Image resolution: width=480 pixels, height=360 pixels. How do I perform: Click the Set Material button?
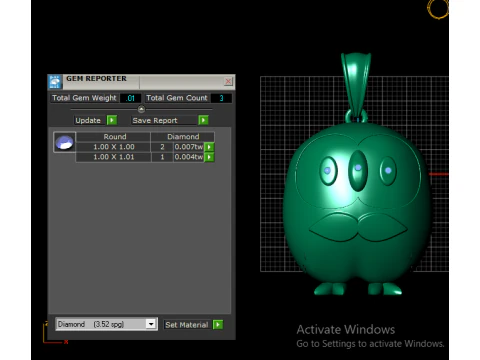[187, 325]
